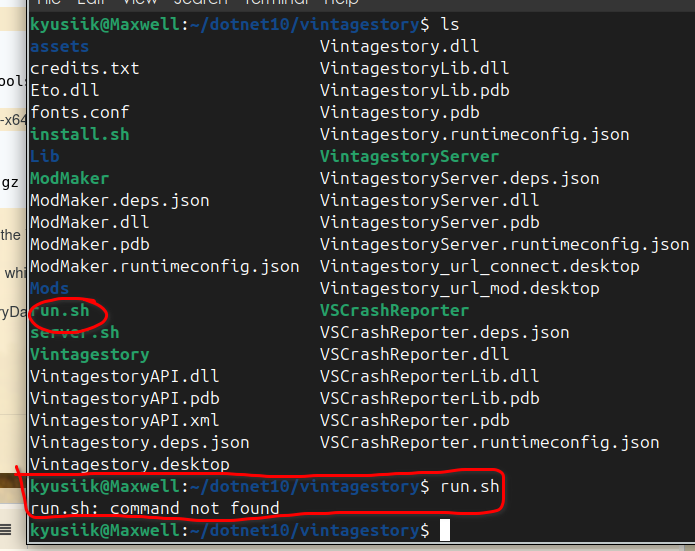
Task: Click the 'VintagestoryServer.runtimeconfig.json' file name
Action: 504,244
